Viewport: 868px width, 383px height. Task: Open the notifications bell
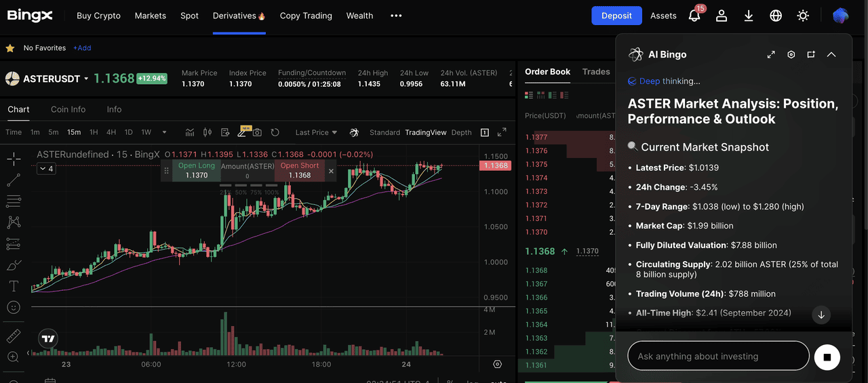694,16
